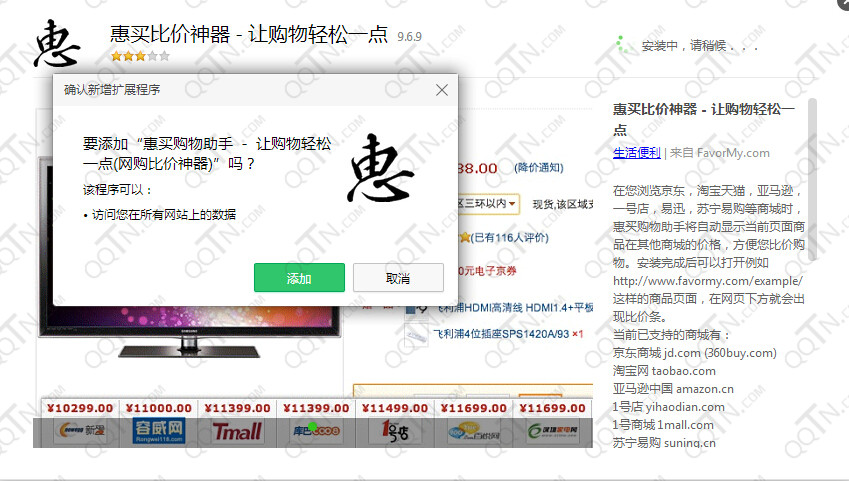This screenshot has width=849, height=481.
Task: Select the 新蛋 store logo
Action: 78,431
